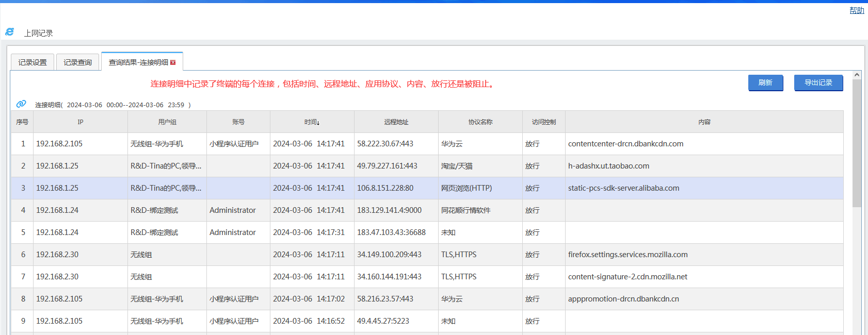Click the browser icon beside 上网记录
Image resolution: width=868 pixels, height=335 pixels.
pyautogui.click(x=10, y=32)
